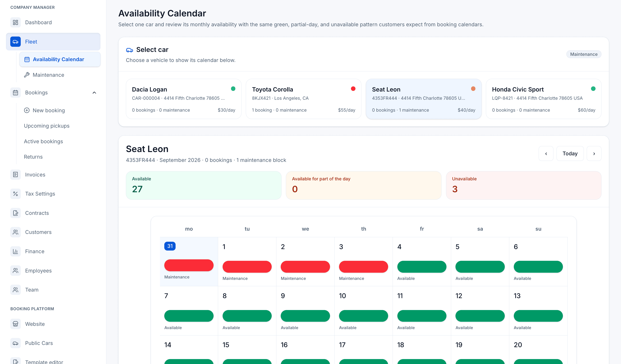Click the Unavailable 3 summary card
The width and height of the screenshot is (621, 364).
[524, 185]
